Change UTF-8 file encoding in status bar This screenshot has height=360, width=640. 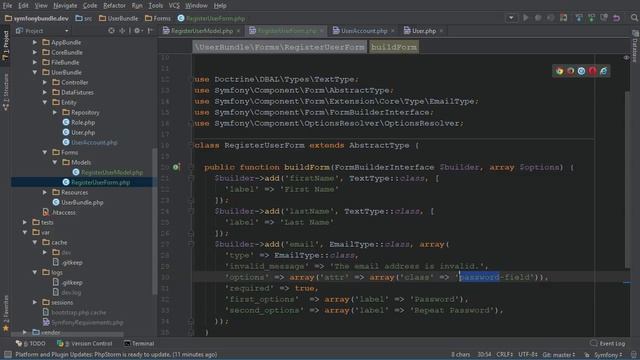(x=527, y=355)
